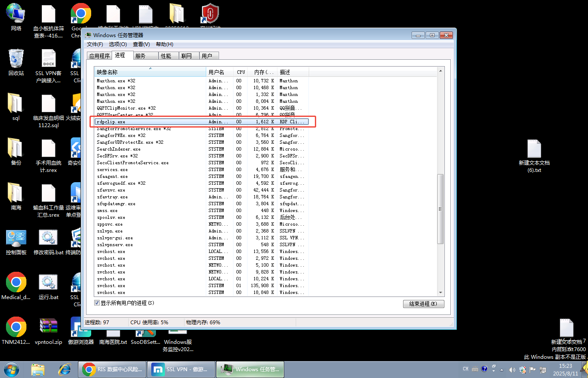The height and width of the screenshot is (378, 588).
Task: Open 查看(V) menu
Action: point(141,44)
